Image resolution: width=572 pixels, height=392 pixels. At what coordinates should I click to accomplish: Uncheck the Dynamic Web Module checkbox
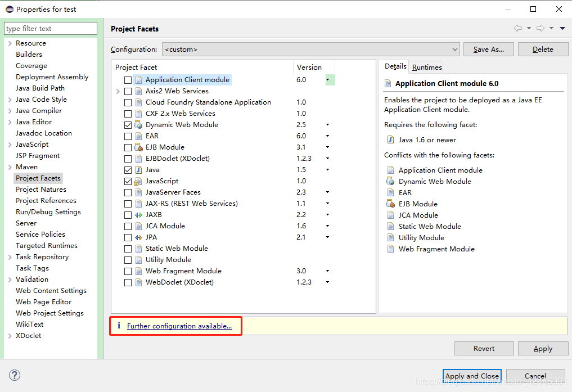coord(128,125)
